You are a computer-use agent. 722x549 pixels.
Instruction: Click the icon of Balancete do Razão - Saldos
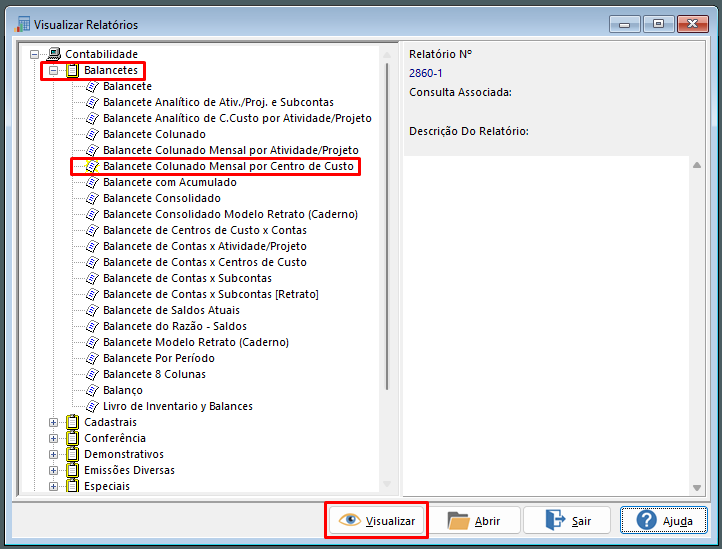(x=93, y=327)
